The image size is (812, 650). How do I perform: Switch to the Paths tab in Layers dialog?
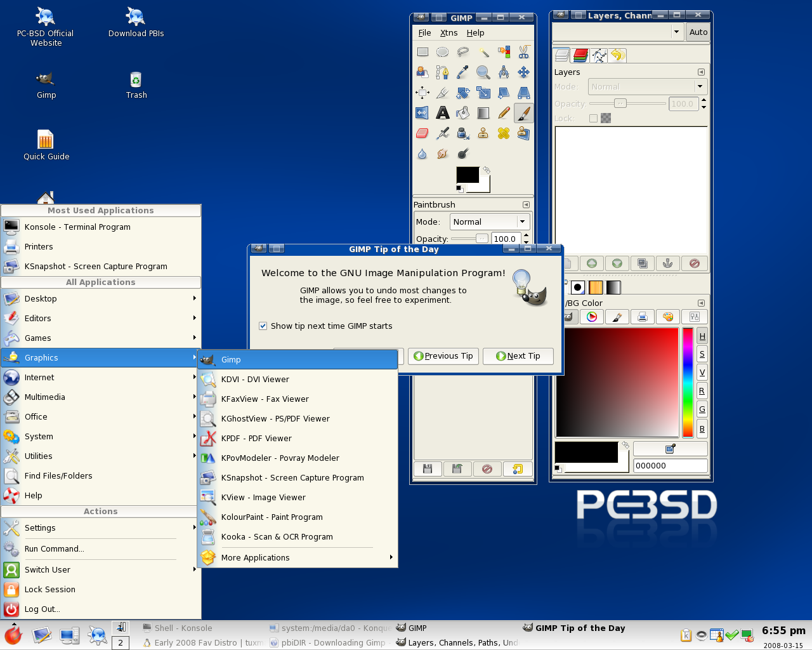tap(599, 55)
